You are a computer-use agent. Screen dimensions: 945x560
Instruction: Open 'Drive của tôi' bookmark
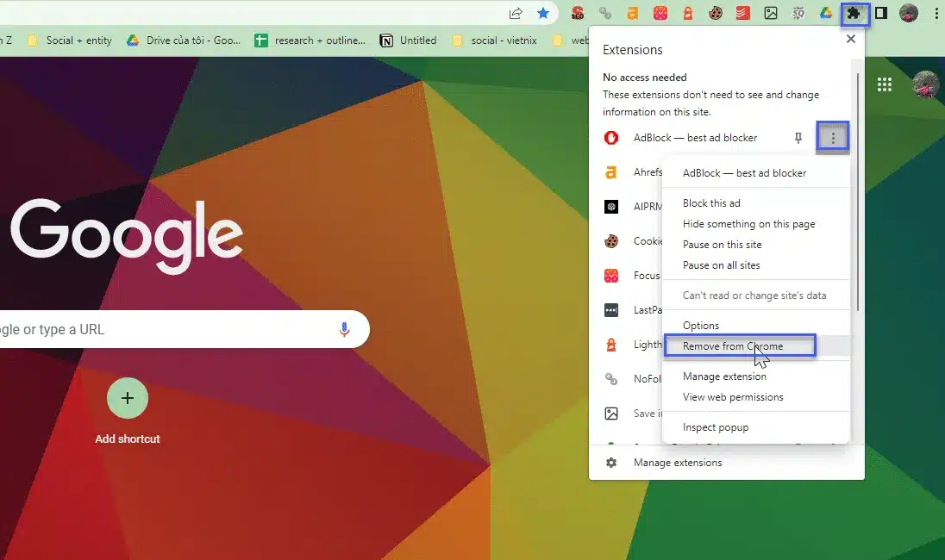coord(183,40)
